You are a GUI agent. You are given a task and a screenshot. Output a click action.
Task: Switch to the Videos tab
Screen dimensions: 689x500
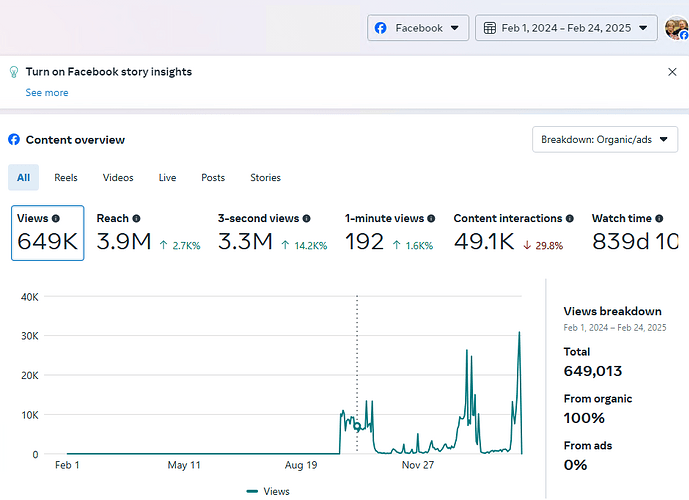[118, 178]
